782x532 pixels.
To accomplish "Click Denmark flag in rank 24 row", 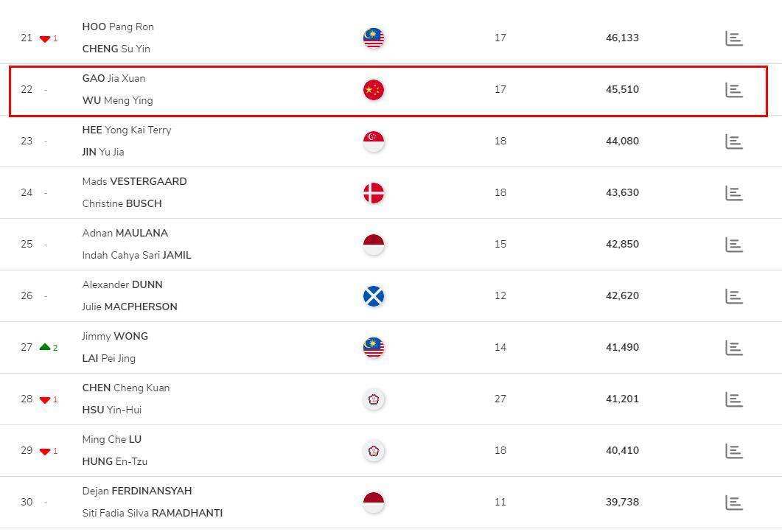I will (x=374, y=193).
